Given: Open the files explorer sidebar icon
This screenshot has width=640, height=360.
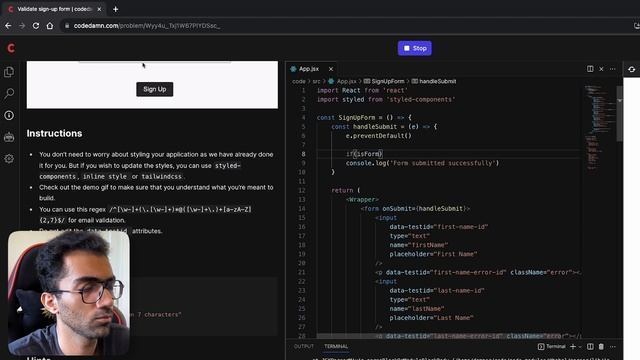Looking at the screenshot, I should click(9, 72).
